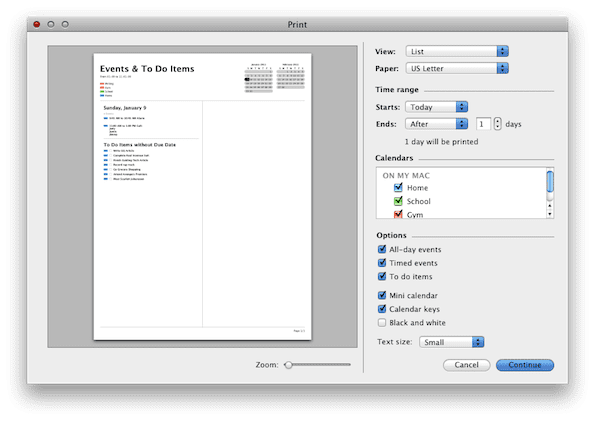Toggle the Mini calendar checkbox
Screen dimensions: 595x421
tap(382, 295)
